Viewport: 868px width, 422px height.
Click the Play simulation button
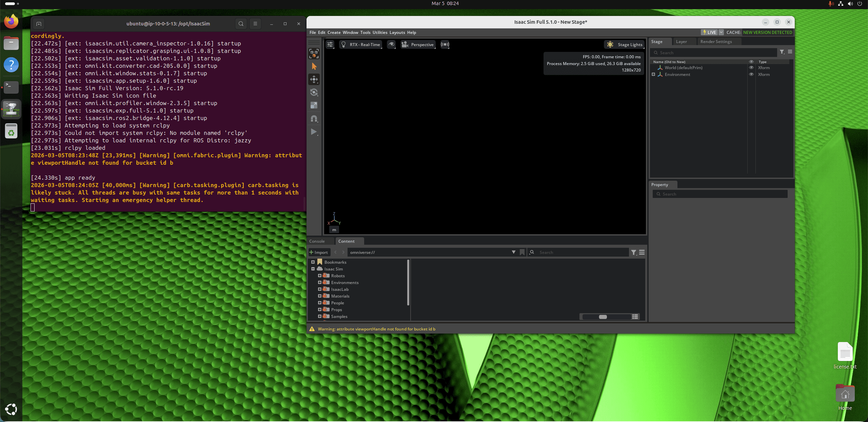click(x=314, y=132)
